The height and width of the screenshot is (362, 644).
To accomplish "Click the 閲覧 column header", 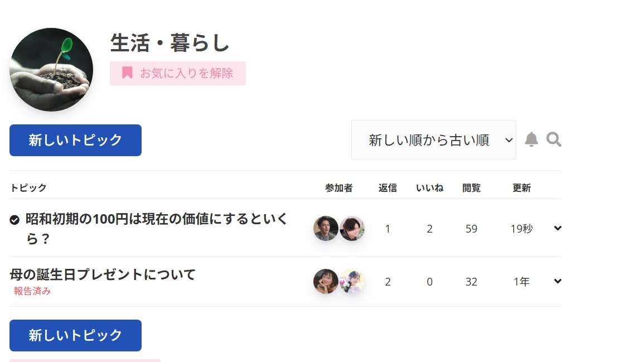I will coord(471,188).
